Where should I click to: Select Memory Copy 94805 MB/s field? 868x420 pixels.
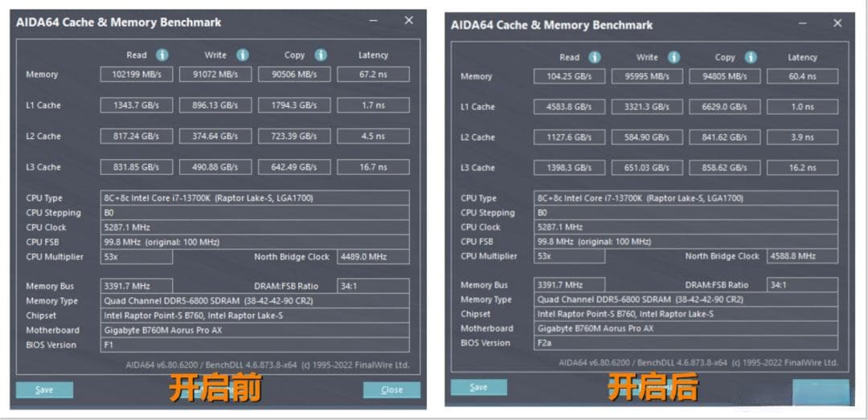click(725, 76)
